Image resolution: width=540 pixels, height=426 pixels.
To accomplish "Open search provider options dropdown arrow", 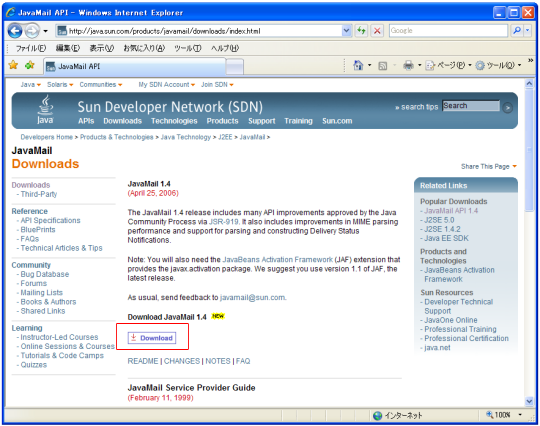I will (528, 31).
